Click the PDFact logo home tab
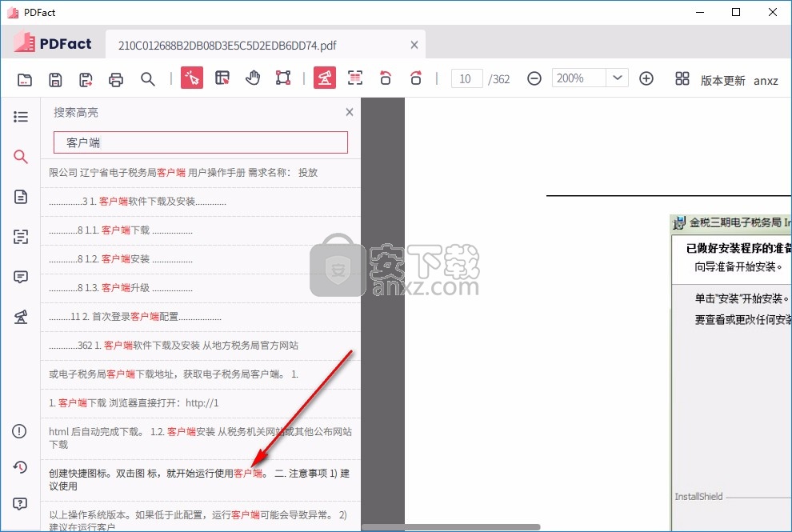This screenshot has height=532, width=792. [x=53, y=43]
